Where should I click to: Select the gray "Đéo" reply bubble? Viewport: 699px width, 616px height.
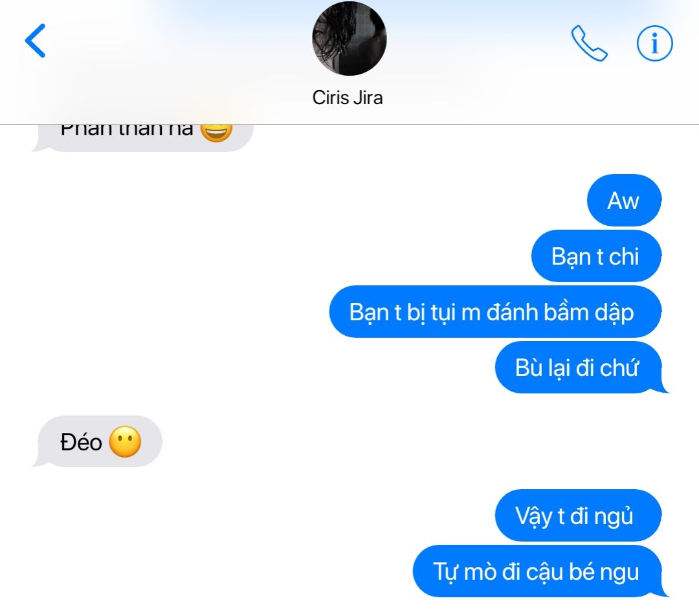(98, 442)
